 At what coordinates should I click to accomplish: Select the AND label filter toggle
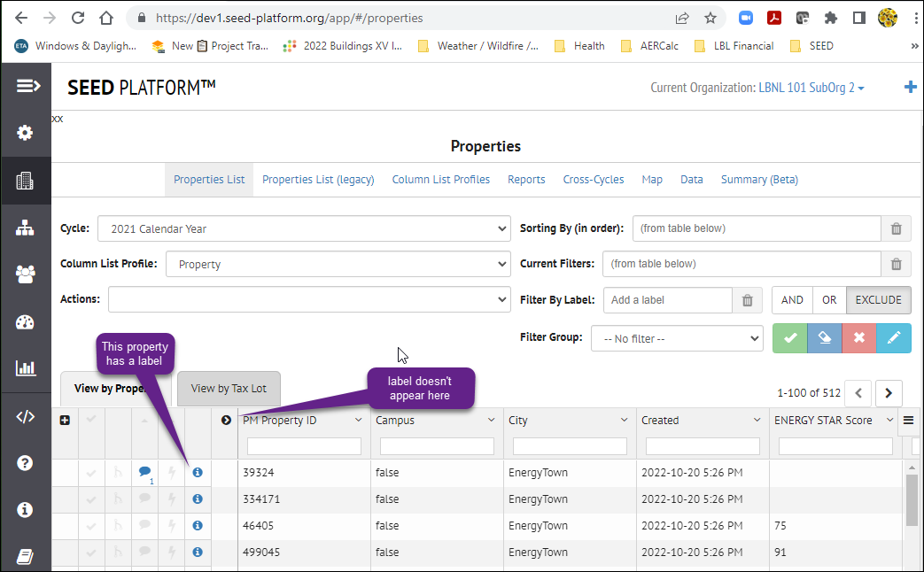pos(792,300)
